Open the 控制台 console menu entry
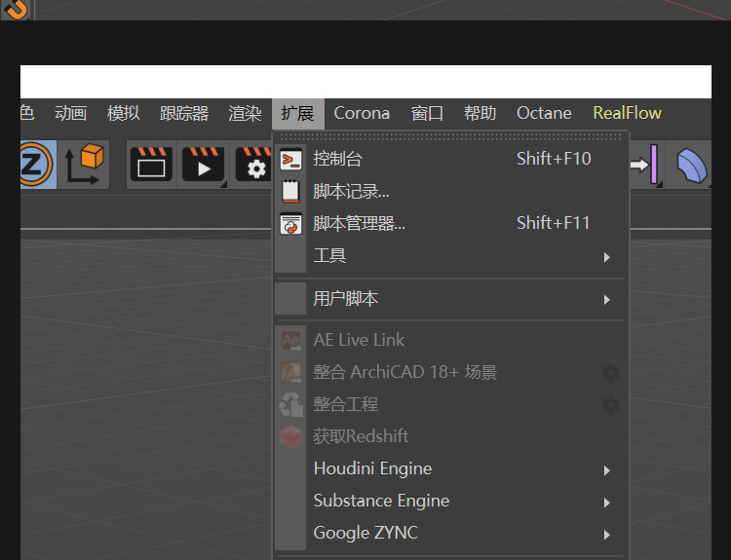731x560 pixels. coord(451,159)
